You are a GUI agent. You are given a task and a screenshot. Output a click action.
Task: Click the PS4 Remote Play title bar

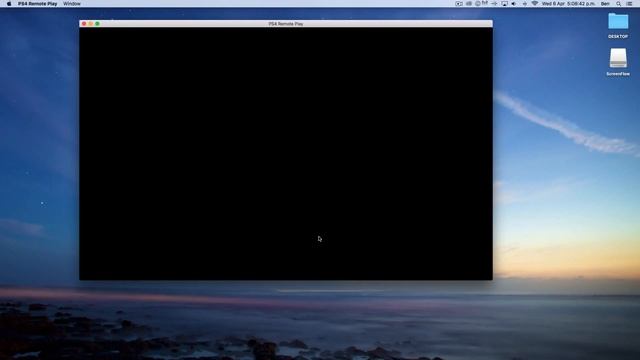coord(286,24)
